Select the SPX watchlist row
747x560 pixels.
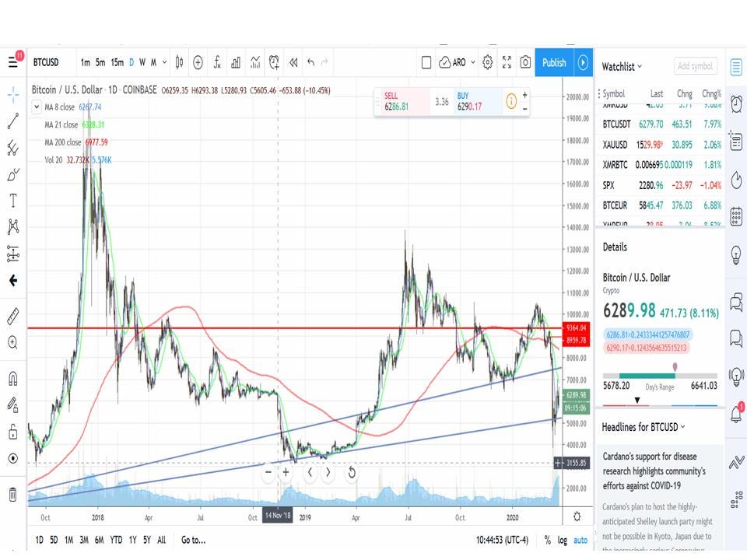pos(661,185)
